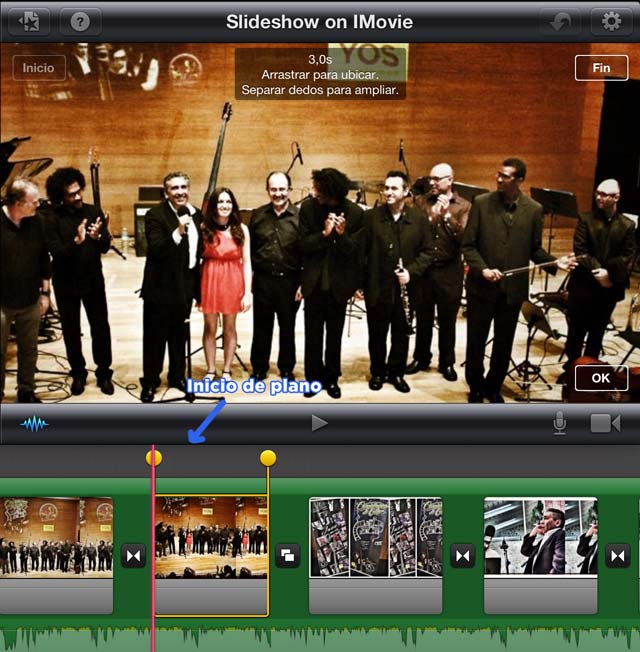Screen dimensions: 640x652
Task: Tap the cross-dissolve transition after selected clip
Action: (288, 555)
